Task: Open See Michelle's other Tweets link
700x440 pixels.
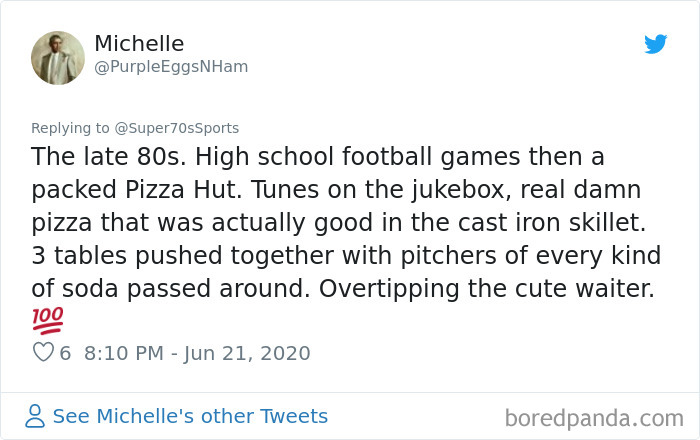Action: click(190, 416)
